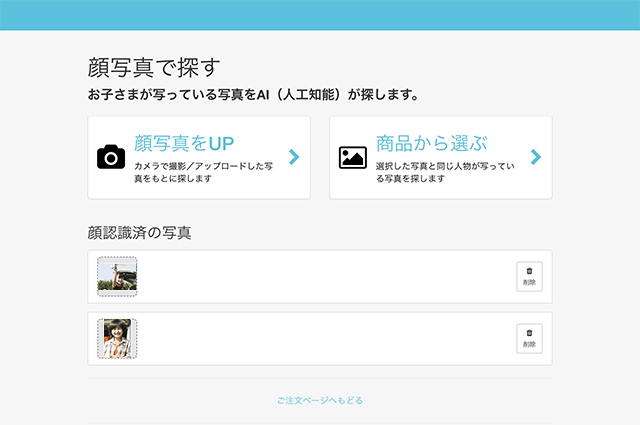Screen dimensions: 640x425
Task: Click the 顔認識済の写真 section heading
Action: tap(139, 233)
